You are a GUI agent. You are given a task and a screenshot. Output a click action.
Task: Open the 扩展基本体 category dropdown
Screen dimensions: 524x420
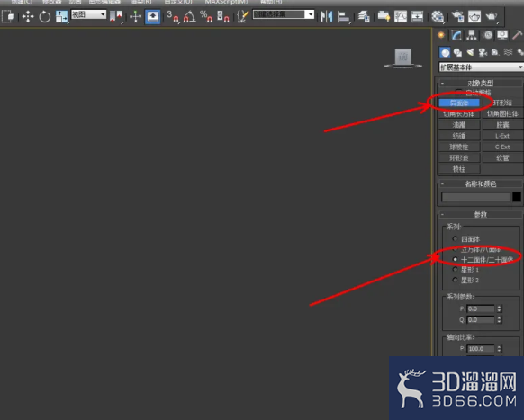(481, 67)
